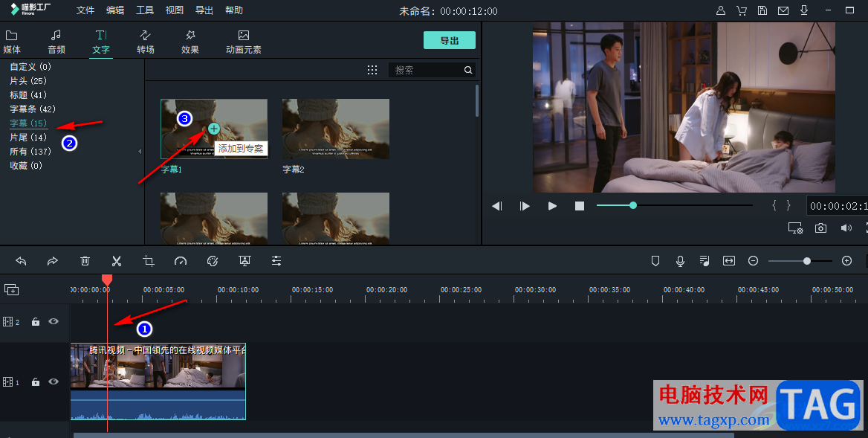Screen dimensions: 868x438
Task: Open the crop and zoom tool
Action: tap(149, 261)
